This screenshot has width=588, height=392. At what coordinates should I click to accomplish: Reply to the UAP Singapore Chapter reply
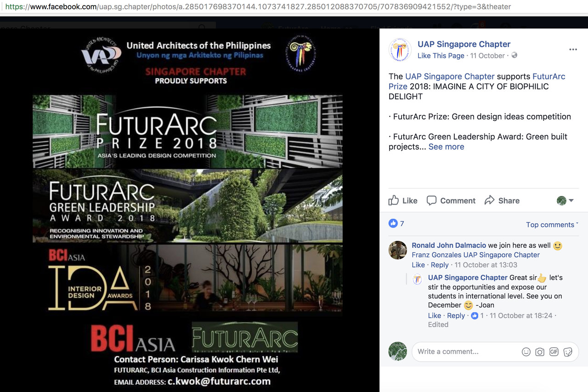(x=456, y=316)
